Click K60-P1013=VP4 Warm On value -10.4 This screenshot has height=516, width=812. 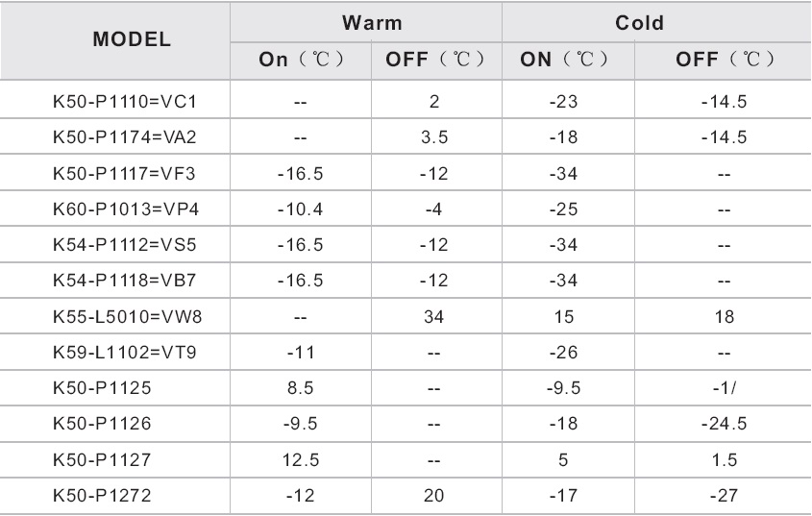301,209
